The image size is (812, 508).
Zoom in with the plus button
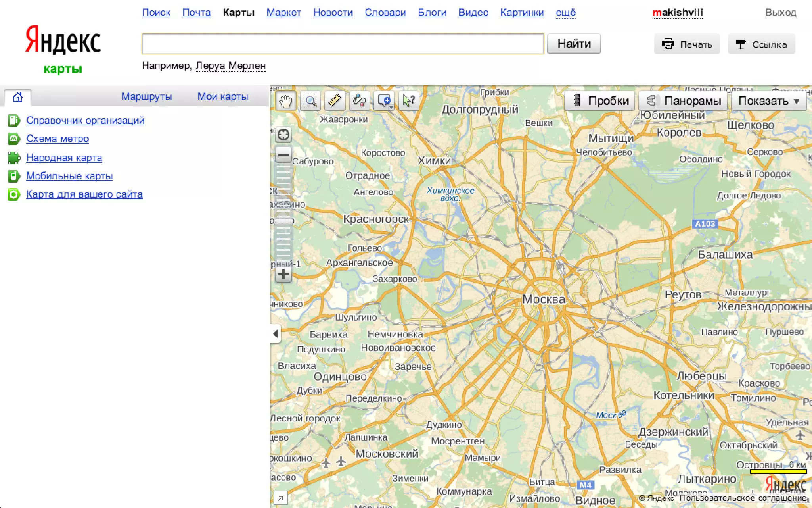[x=283, y=274]
